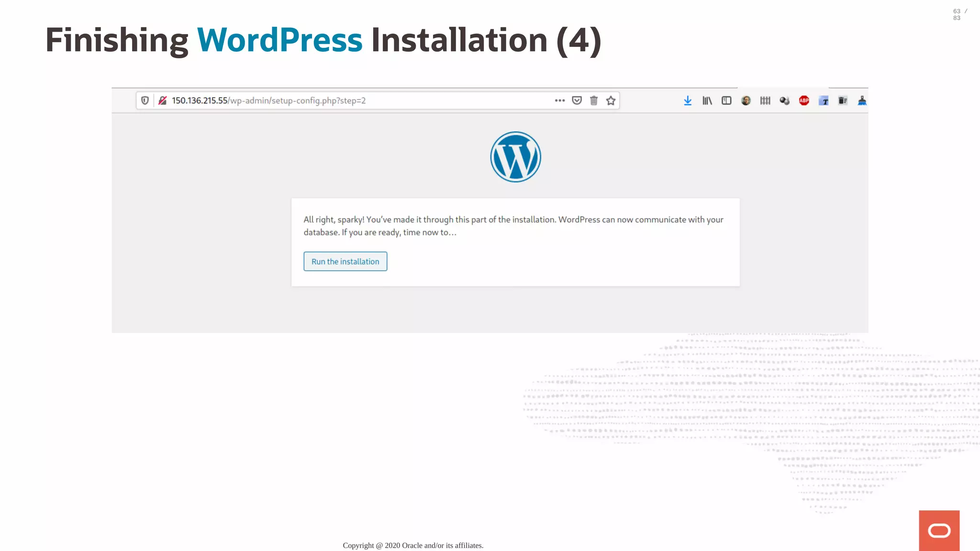This screenshot has width=980, height=551.
Task: Click the blue T extension icon
Action: (824, 100)
